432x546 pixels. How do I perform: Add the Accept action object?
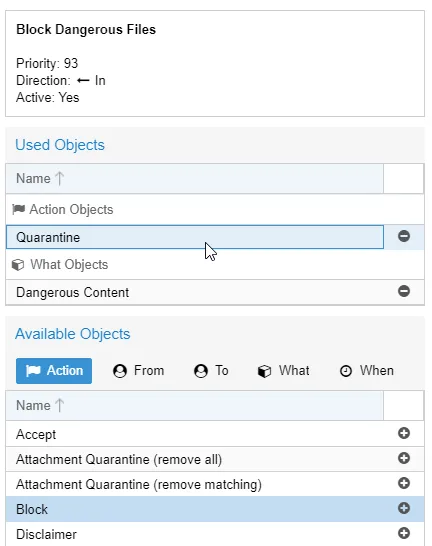[x=404, y=433]
